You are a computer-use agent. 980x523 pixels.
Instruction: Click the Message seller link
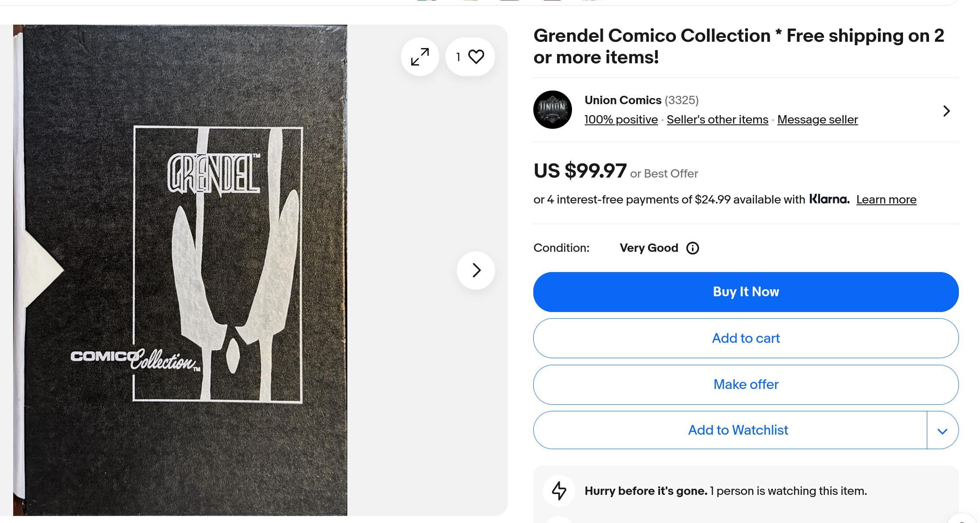click(817, 120)
